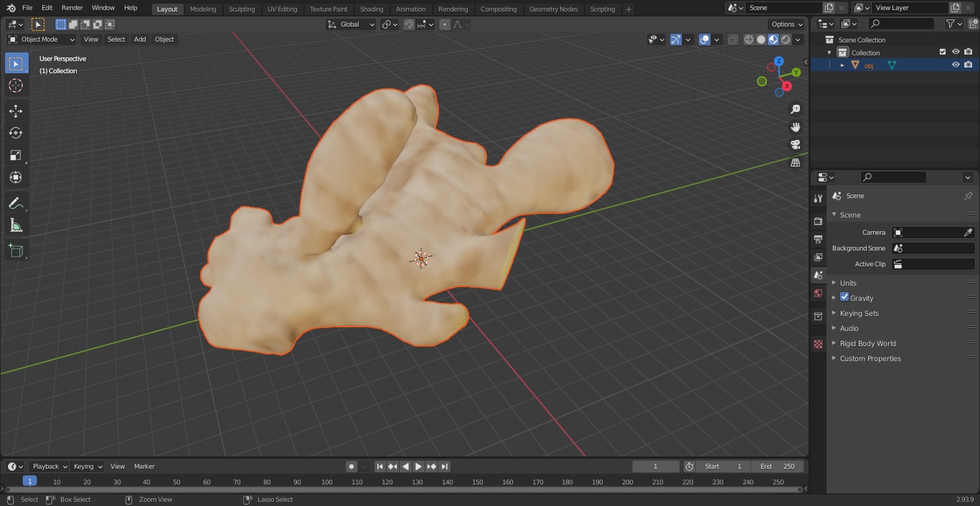
Task: Open the Render properties tab
Action: (818, 221)
